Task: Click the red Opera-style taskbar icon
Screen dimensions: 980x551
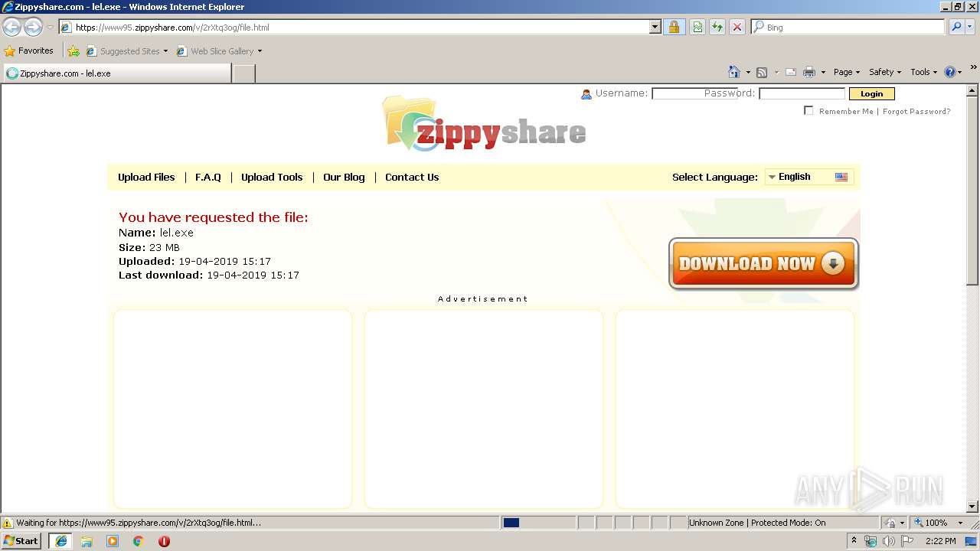Action: click(x=164, y=541)
